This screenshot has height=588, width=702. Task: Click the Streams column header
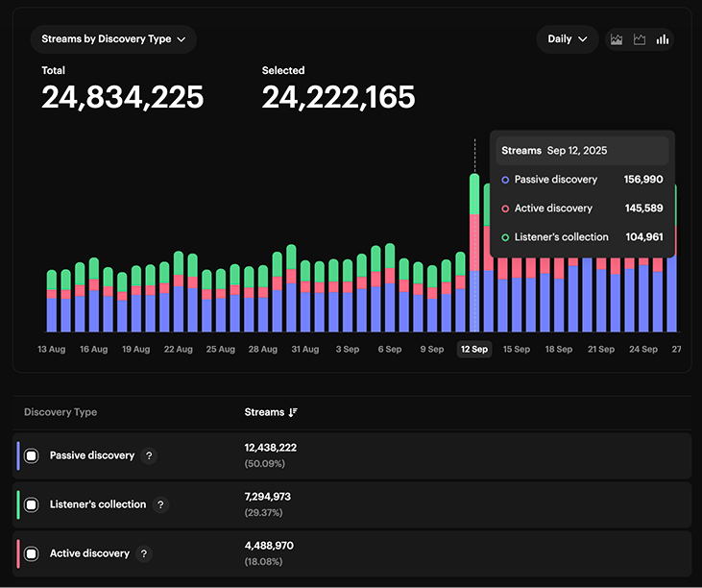click(264, 412)
